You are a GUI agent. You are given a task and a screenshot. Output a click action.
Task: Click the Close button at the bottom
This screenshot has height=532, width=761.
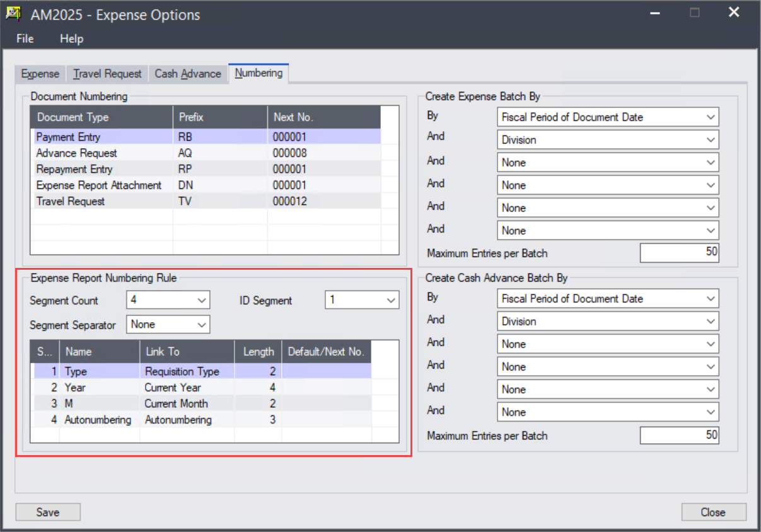tap(713, 512)
